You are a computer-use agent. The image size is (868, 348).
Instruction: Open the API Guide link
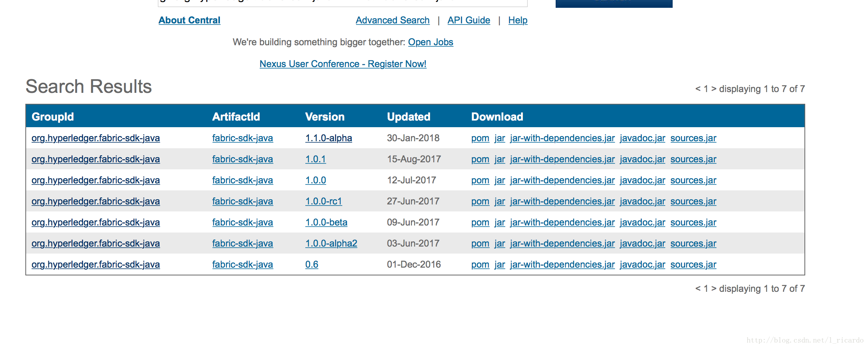(x=469, y=20)
